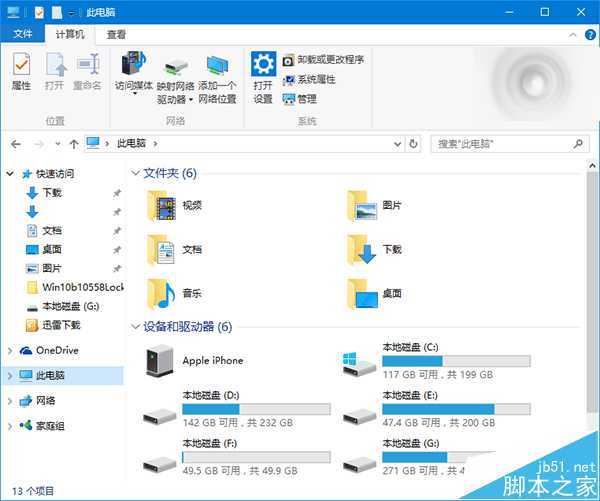Open the Desktop (桌面) folder in the main pane
This screenshot has width=600, height=501.
pos(374,294)
